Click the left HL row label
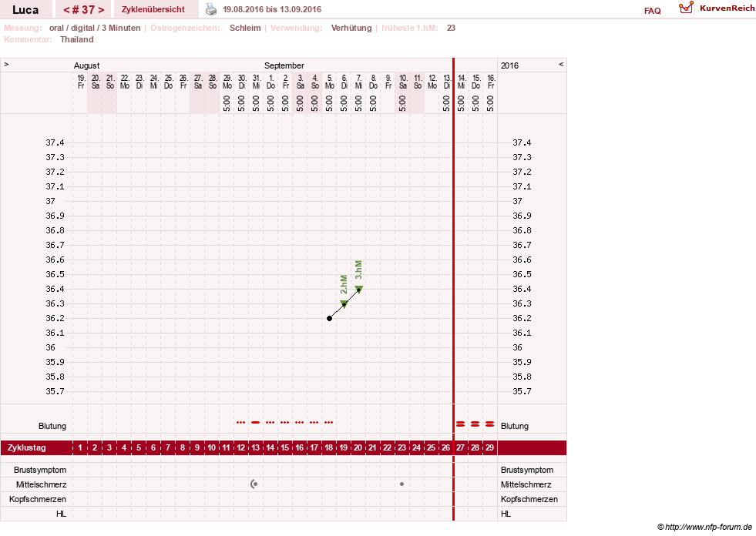 (x=61, y=514)
